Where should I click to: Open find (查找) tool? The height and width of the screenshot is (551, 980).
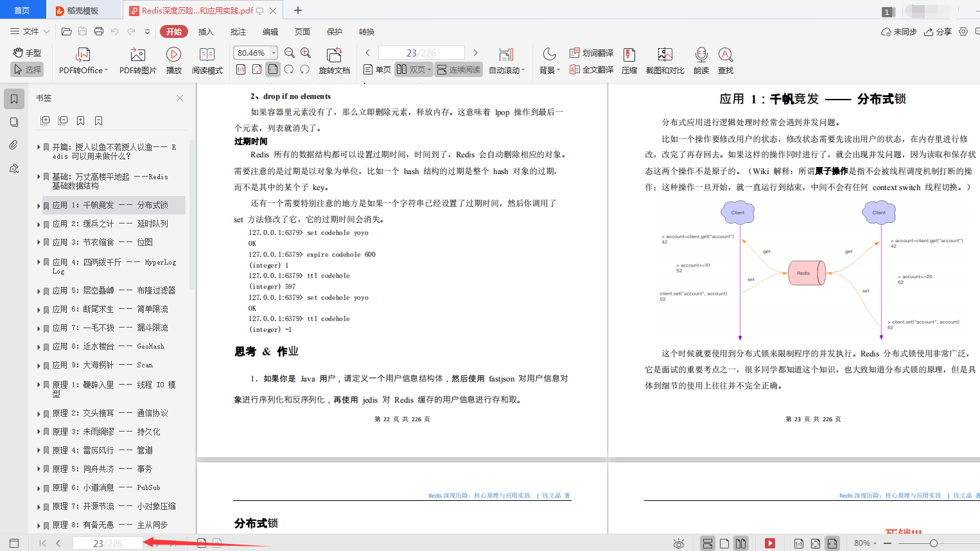tap(726, 61)
